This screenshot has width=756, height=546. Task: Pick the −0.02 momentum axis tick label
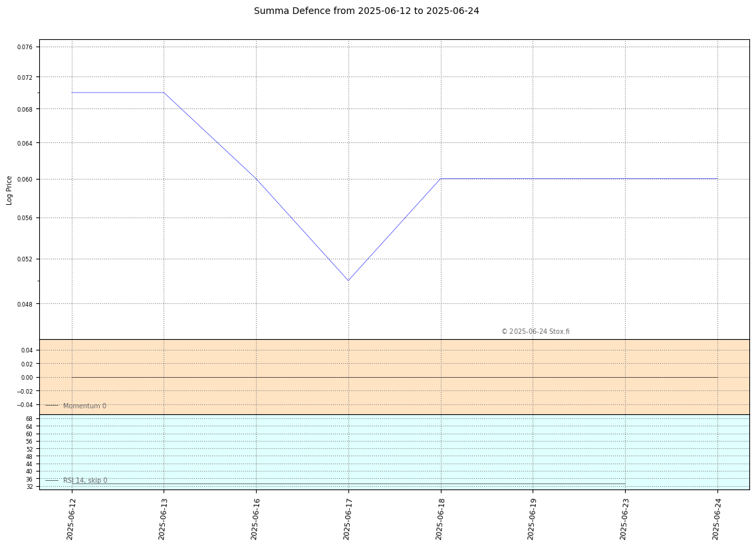[x=25, y=391]
